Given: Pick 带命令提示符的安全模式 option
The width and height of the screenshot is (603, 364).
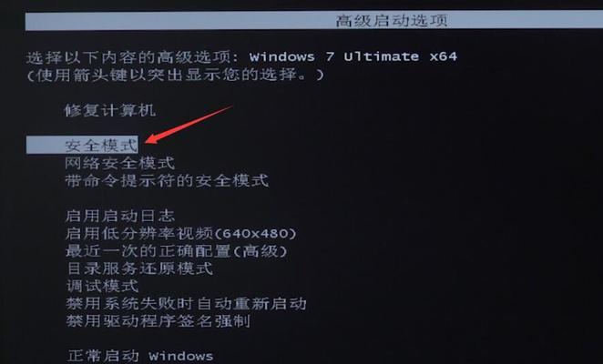Looking at the screenshot, I should (x=167, y=180).
